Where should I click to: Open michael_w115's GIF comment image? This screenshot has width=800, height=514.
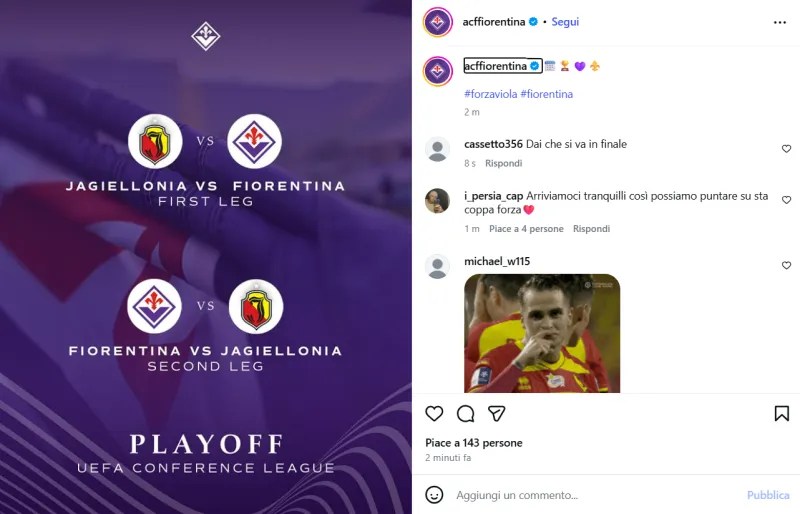pyautogui.click(x=542, y=333)
